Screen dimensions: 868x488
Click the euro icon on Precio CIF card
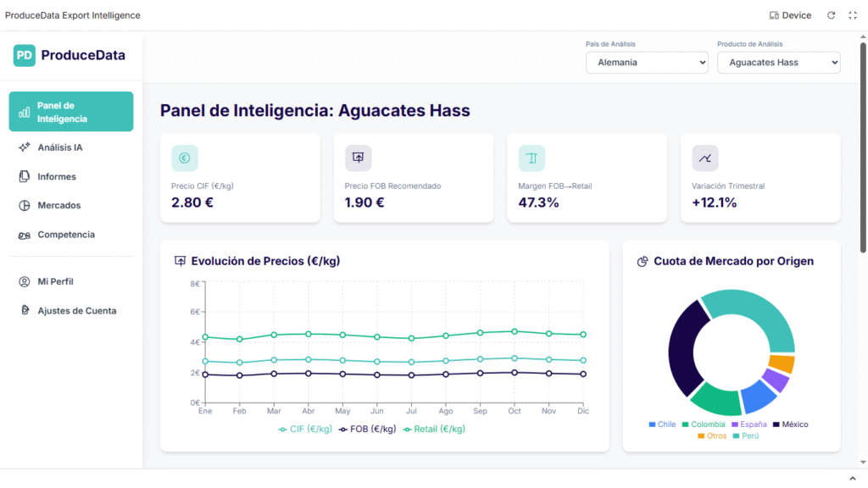click(x=184, y=158)
